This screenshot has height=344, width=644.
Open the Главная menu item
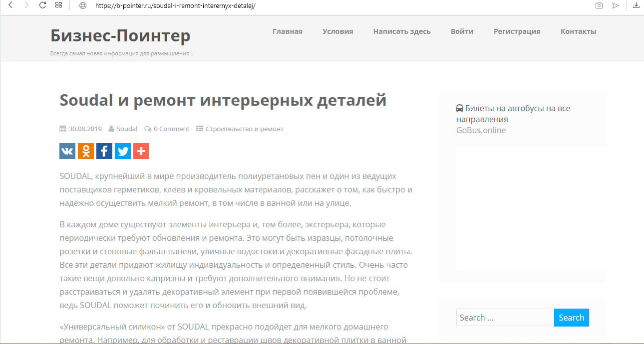pos(288,31)
